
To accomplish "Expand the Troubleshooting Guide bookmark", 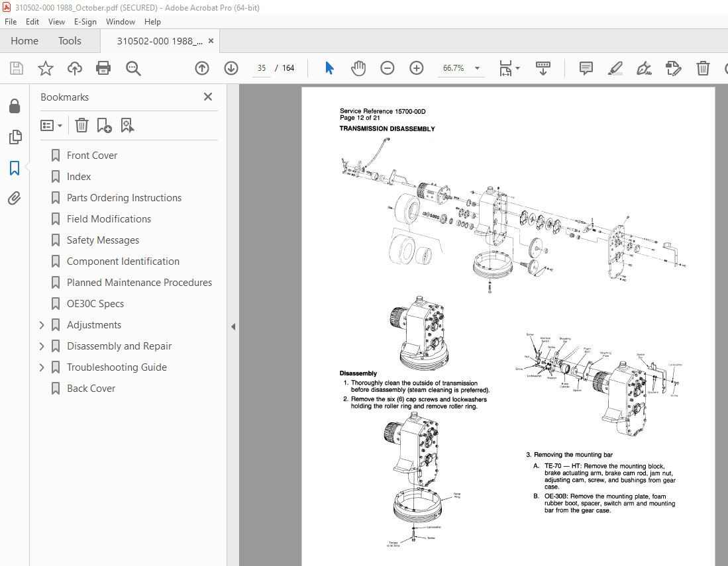I will tap(41, 367).
